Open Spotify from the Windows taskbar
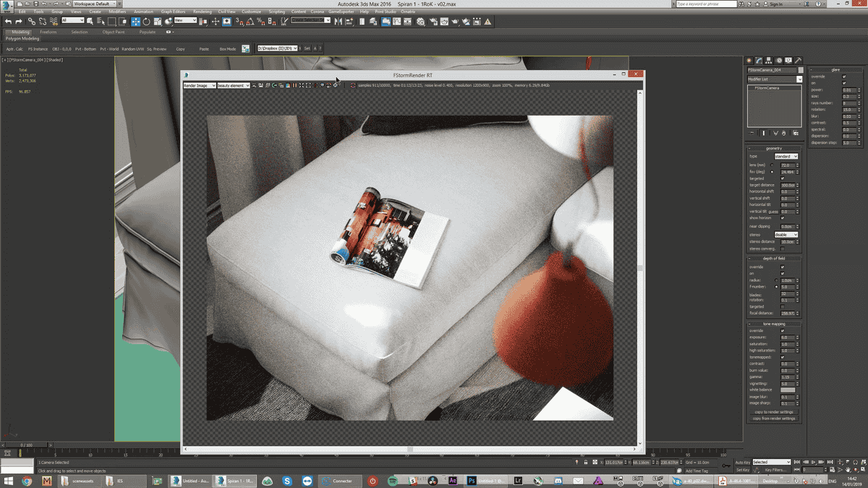The height and width of the screenshot is (488, 868). pyautogui.click(x=393, y=481)
